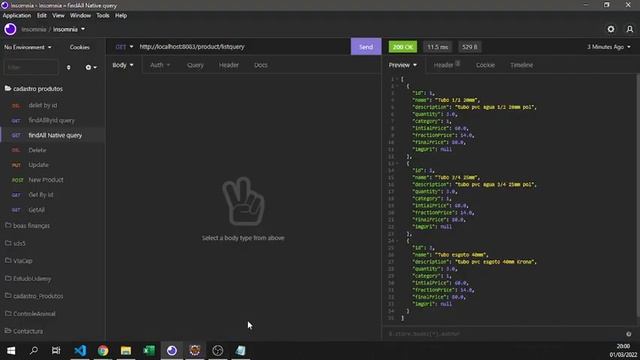Select the New Product request
640x360 pixels.
[53, 180]
